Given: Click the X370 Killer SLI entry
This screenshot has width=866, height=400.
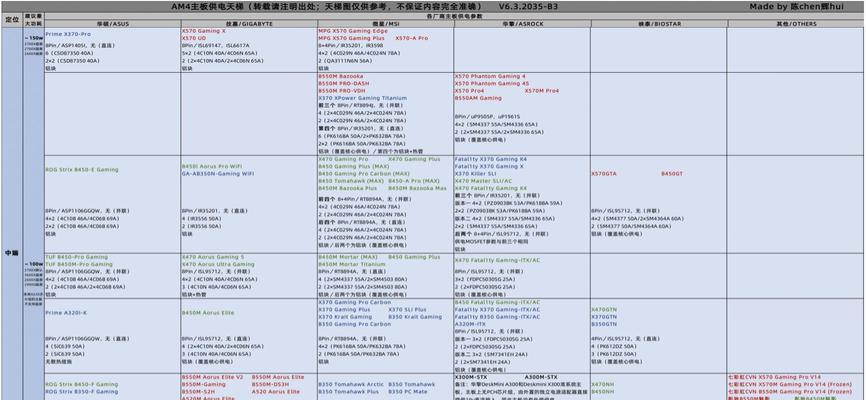Looking at the screenshot, I should (475, 173).
